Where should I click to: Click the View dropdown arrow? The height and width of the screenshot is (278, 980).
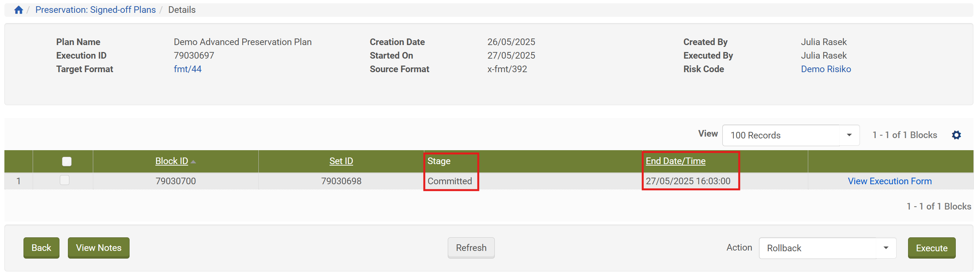point(849,135)
